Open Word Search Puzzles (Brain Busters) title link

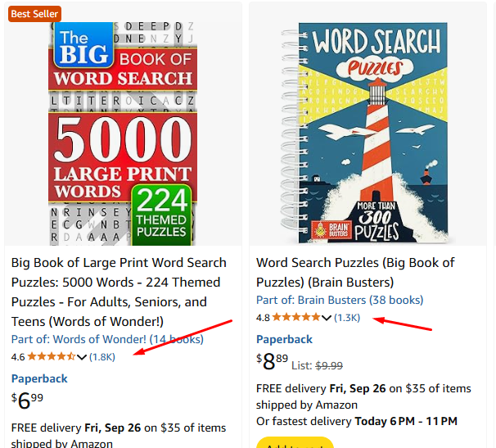point(355,272)
